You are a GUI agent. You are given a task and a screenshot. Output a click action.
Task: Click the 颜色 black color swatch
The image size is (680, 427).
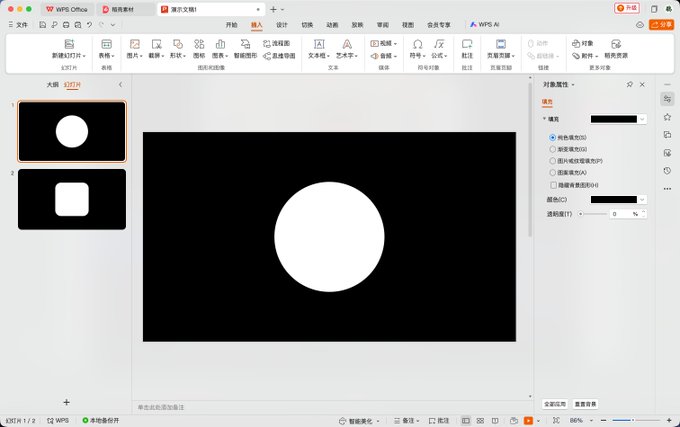click(614, 199)
